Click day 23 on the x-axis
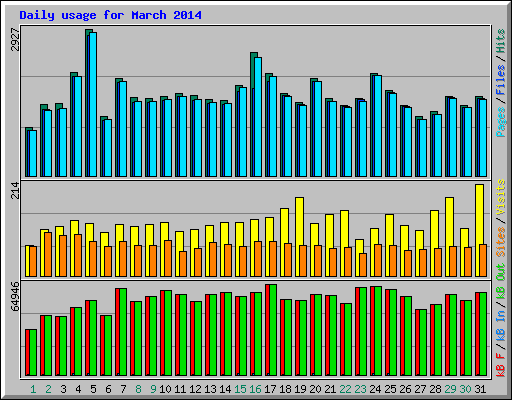512x400 pixels. (360, 389)
